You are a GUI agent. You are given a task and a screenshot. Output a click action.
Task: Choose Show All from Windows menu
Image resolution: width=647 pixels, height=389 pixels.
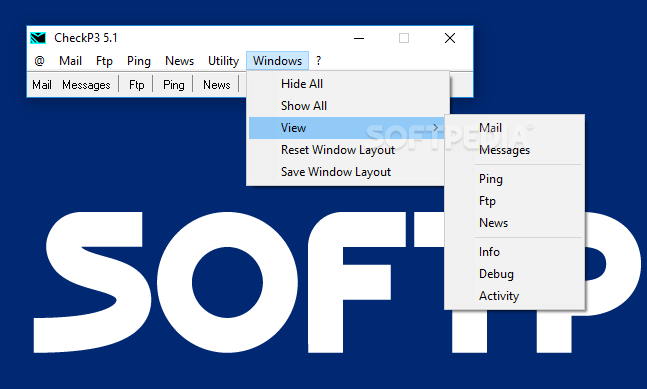[347, 106]
